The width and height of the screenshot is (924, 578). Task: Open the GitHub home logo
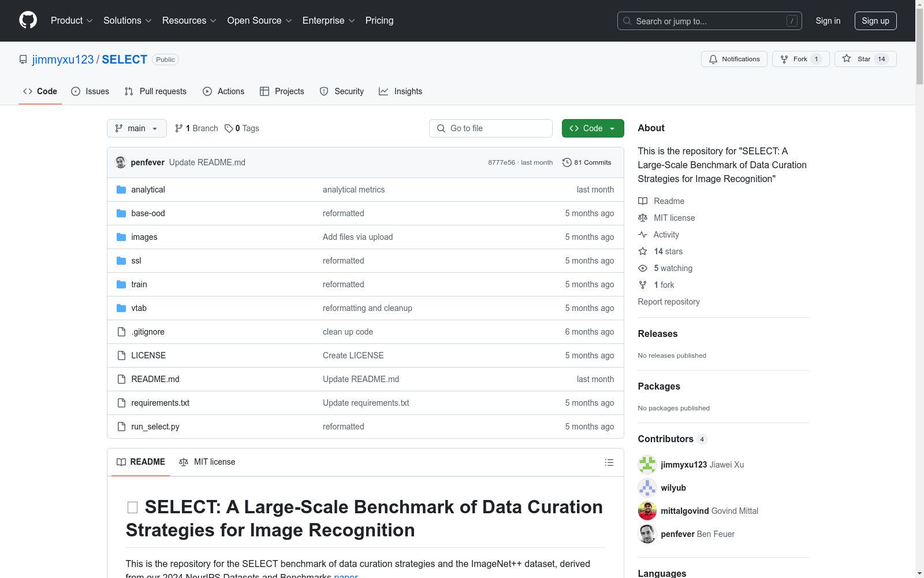(28, 20)
